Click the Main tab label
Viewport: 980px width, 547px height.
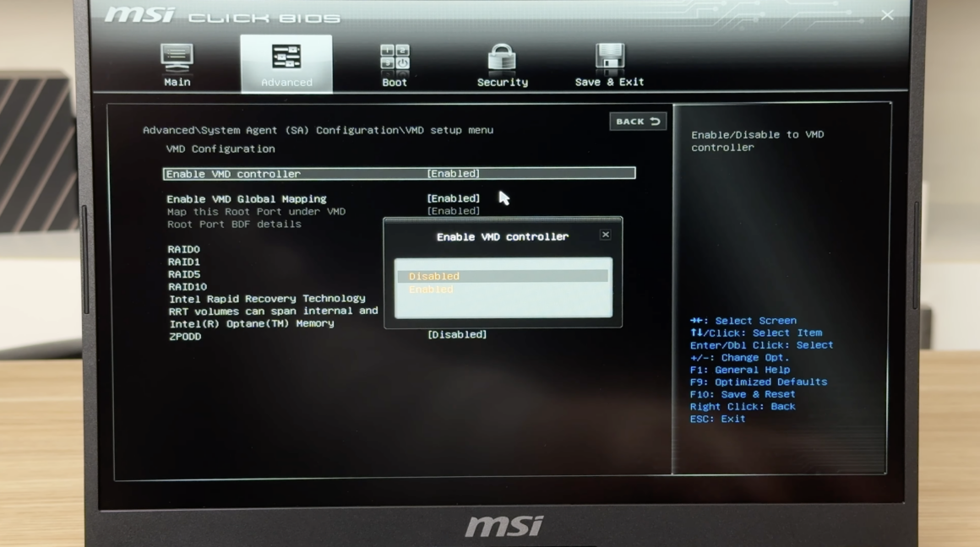pos(177,82)
